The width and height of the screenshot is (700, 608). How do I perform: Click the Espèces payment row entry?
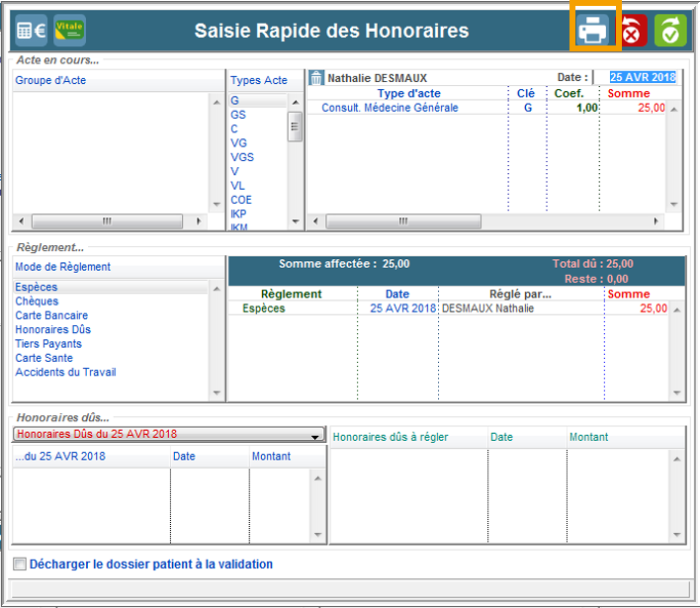[x=263, y=308]
